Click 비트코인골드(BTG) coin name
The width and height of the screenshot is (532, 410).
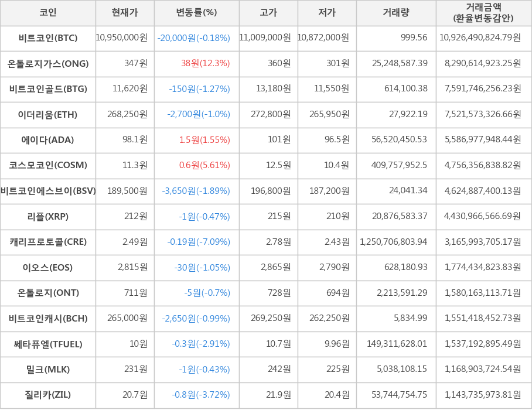48,89
